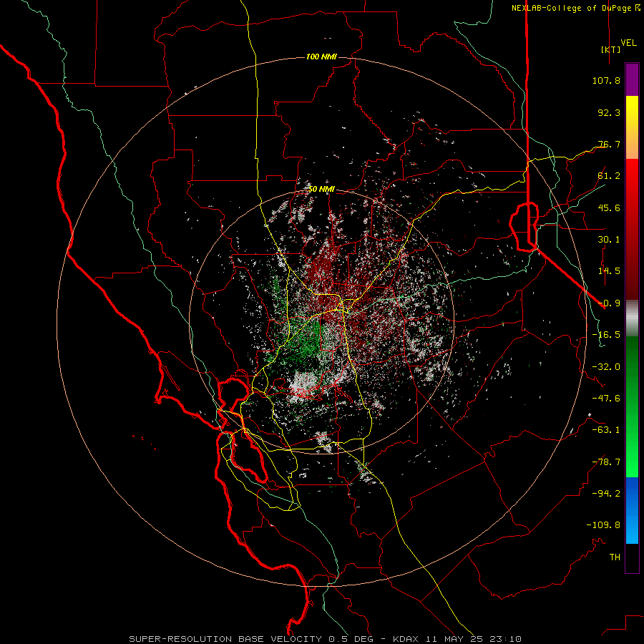Click the -16.5 velocity scale value
The width and height of the screenshot is (644, 644).
tap(606, 335)
